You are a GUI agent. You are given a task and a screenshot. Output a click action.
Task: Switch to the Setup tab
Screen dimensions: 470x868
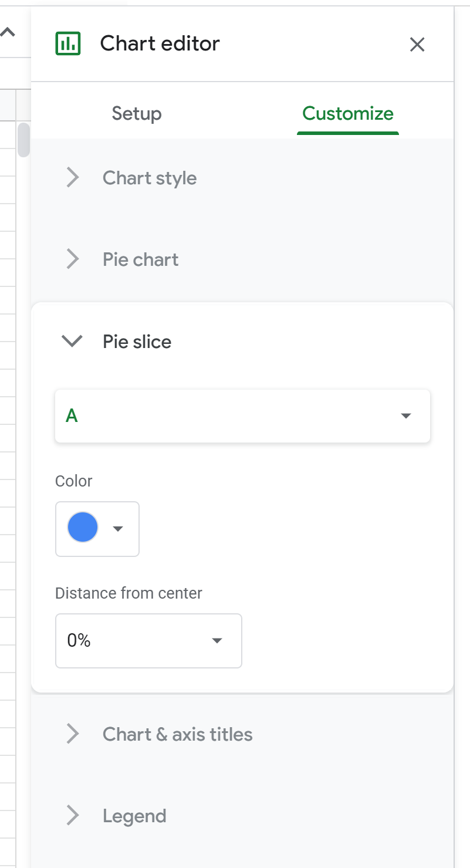(x=137, y=113)
